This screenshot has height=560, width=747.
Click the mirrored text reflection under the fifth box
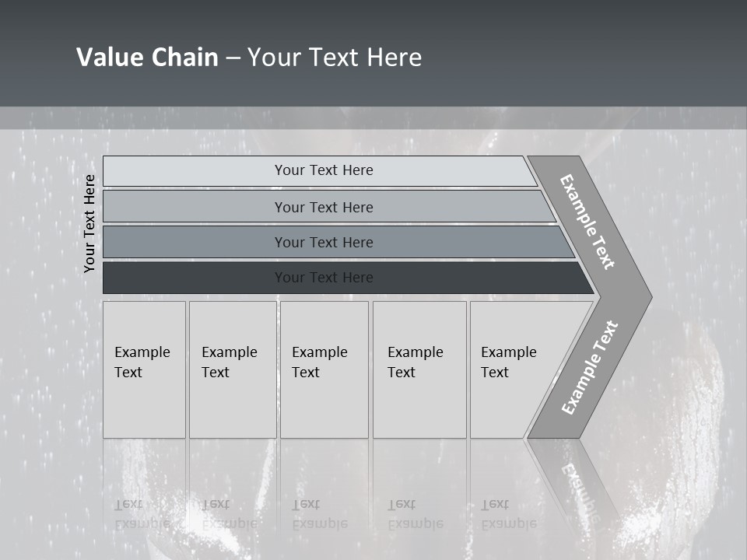pyautogui.click(x=509, y=514)
